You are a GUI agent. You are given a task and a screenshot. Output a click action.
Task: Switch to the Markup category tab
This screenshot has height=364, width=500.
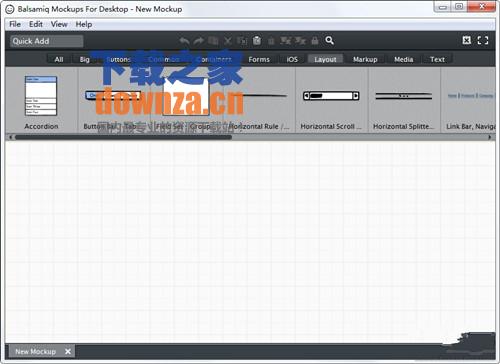tap(365, 59)
